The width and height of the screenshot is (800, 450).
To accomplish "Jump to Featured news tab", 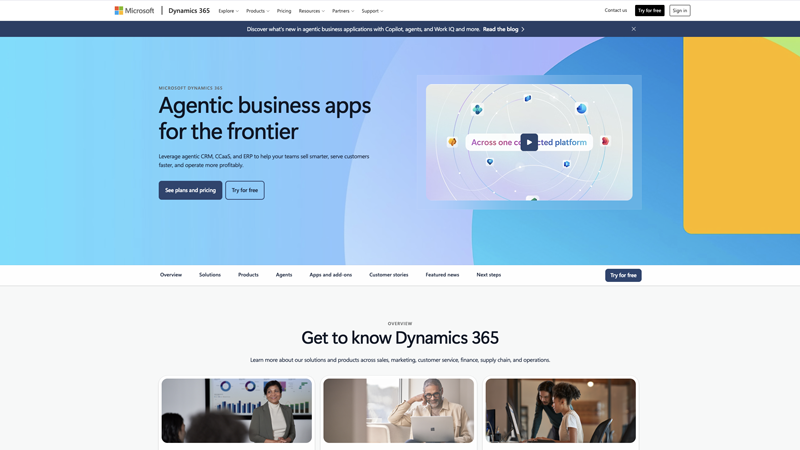I will click(442, 274).
